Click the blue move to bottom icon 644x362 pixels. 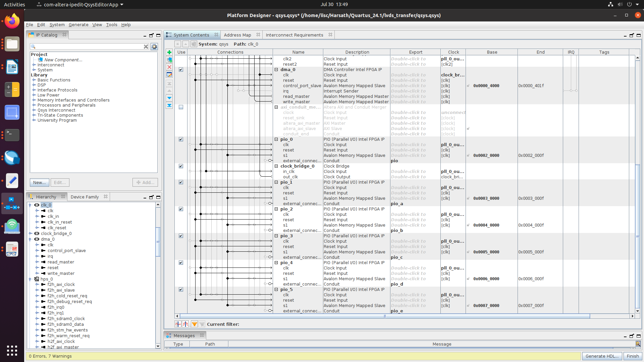coord(169,106)
